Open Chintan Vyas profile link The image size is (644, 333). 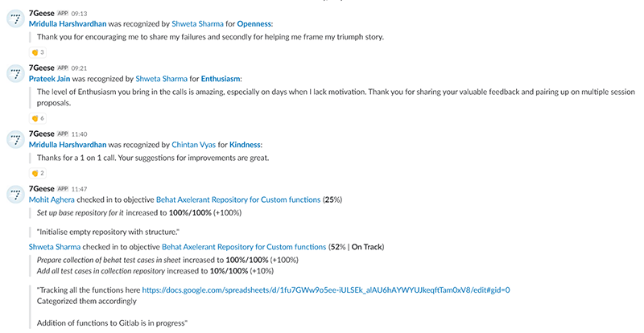[193, 145]
